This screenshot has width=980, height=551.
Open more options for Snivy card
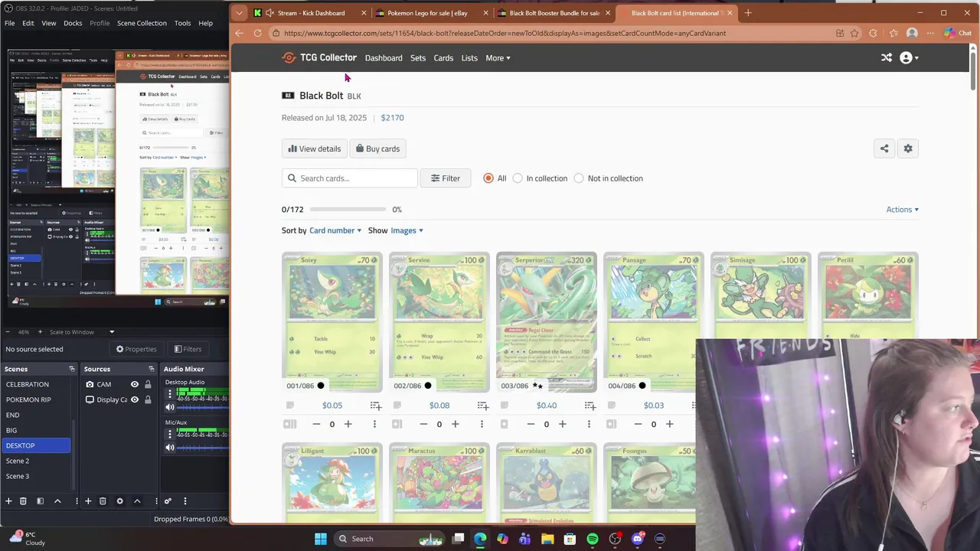(374, 424)
